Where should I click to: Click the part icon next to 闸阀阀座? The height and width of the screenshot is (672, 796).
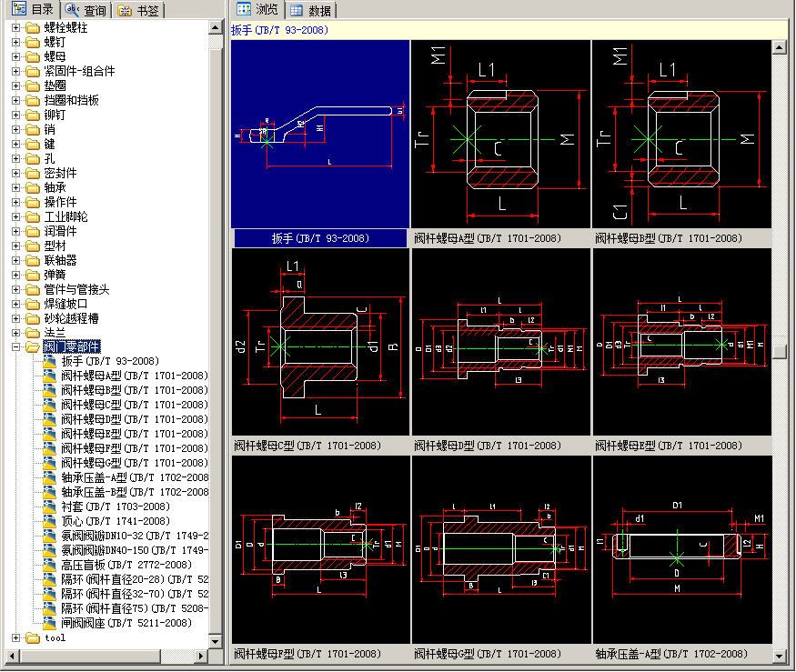click(50, 623)
